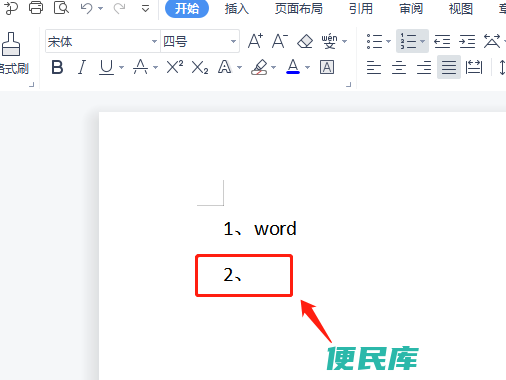Viewport: 506px width, 380px height.
Task: Decrease font size with A- icon
Action: 280,41
